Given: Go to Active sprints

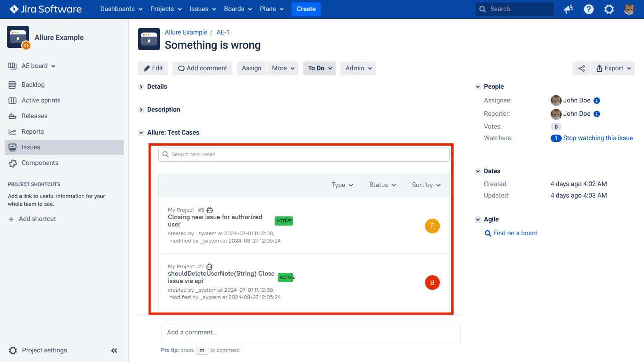Looking at the screenshot, I should click(x=64, y=100).
